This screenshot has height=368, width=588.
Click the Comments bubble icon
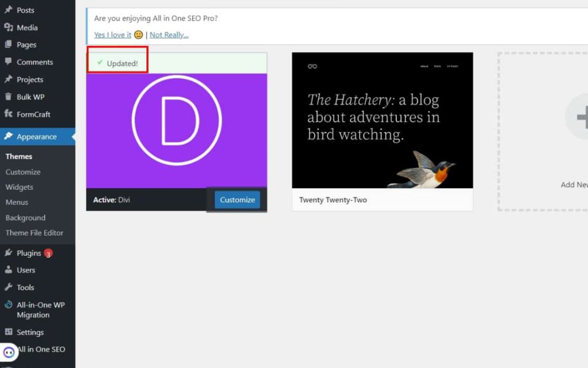tap(8, 62)
